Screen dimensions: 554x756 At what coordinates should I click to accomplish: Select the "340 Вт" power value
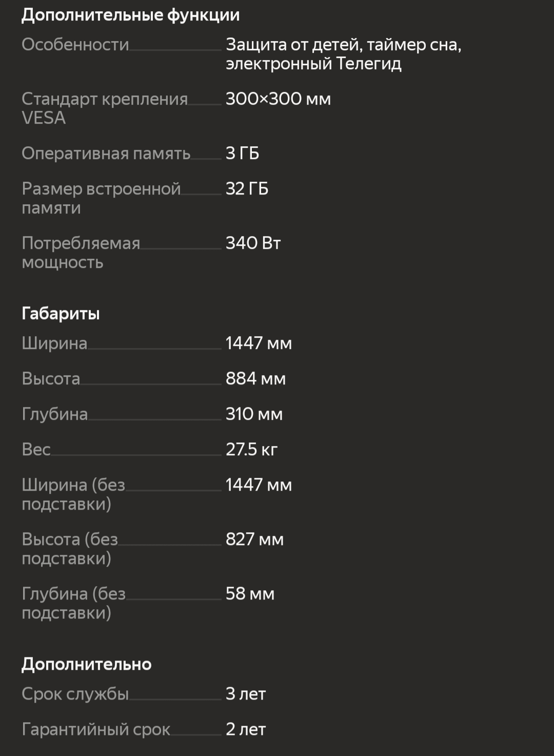[x=253, y=243]
